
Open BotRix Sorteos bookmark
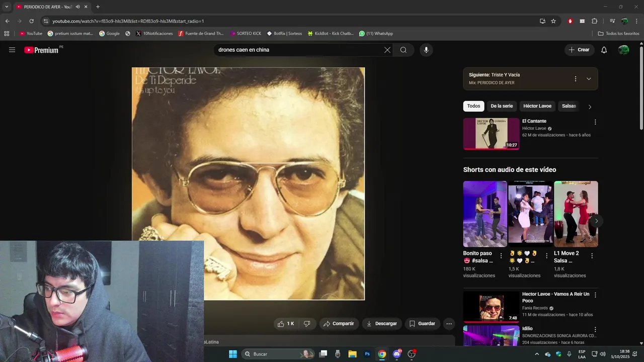tap(284, 34)
